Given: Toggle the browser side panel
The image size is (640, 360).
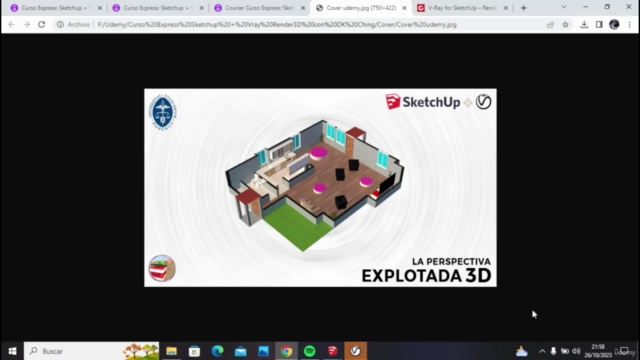Looking at the screenshot, I should point(599,24).
